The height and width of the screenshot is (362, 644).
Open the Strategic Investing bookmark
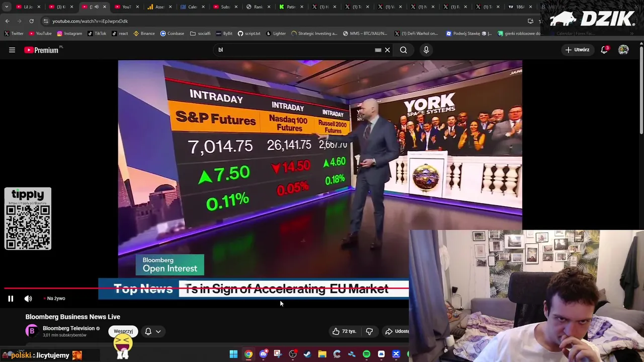coord(314,34)
